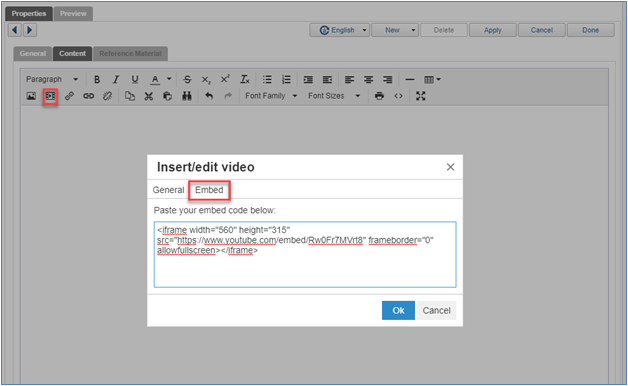Click the cut scissors icon
This screenshot has width=628, height=386.
(149, 96)
